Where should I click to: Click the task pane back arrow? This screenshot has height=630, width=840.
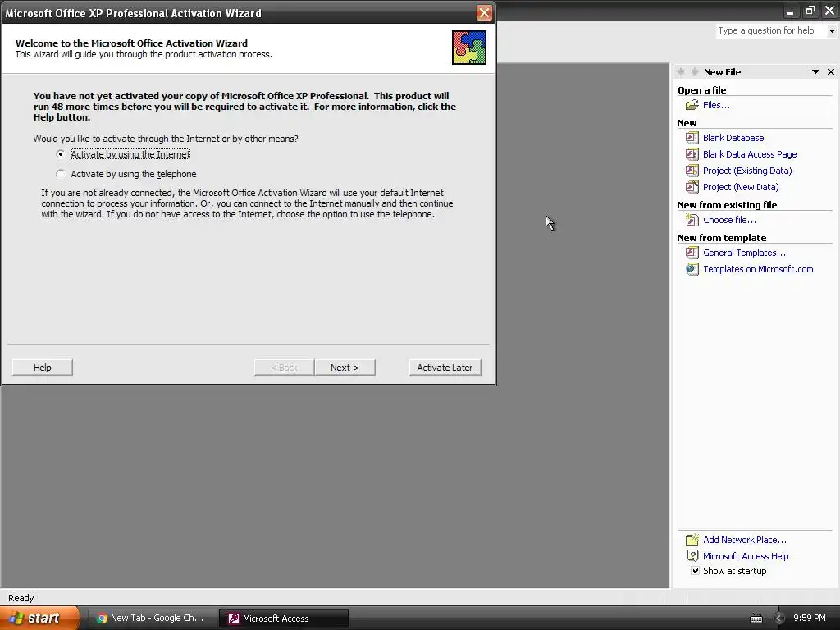(x=680, y=72)
